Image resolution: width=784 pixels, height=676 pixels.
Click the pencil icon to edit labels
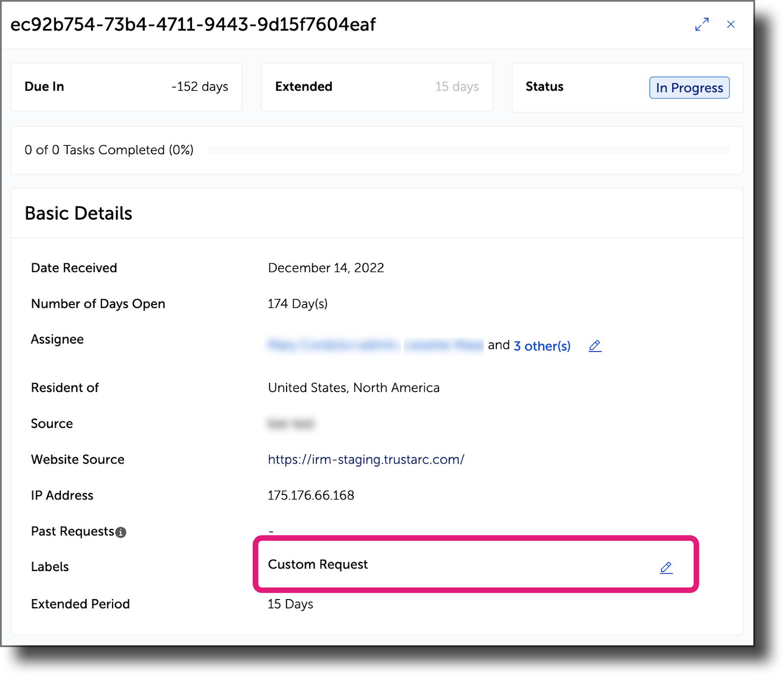(x=666, y=568)
